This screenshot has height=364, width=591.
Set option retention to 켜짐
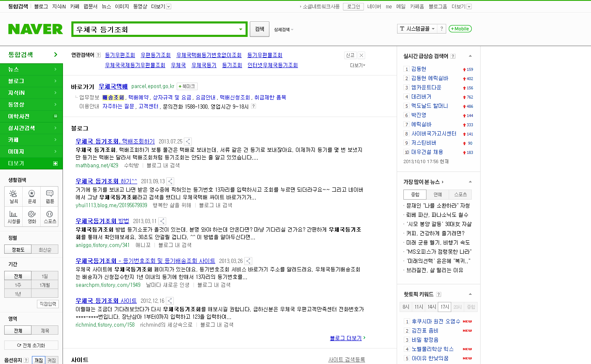coord(52,360)
